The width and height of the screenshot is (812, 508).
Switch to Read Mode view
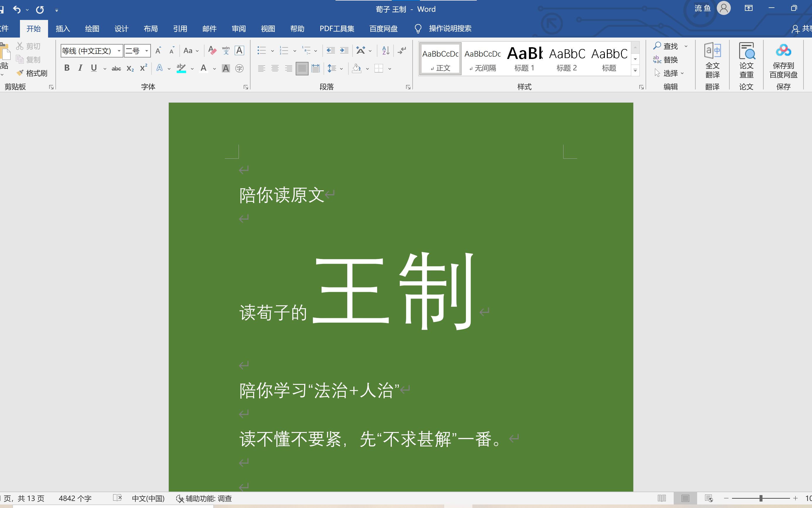tap(662, 498)
